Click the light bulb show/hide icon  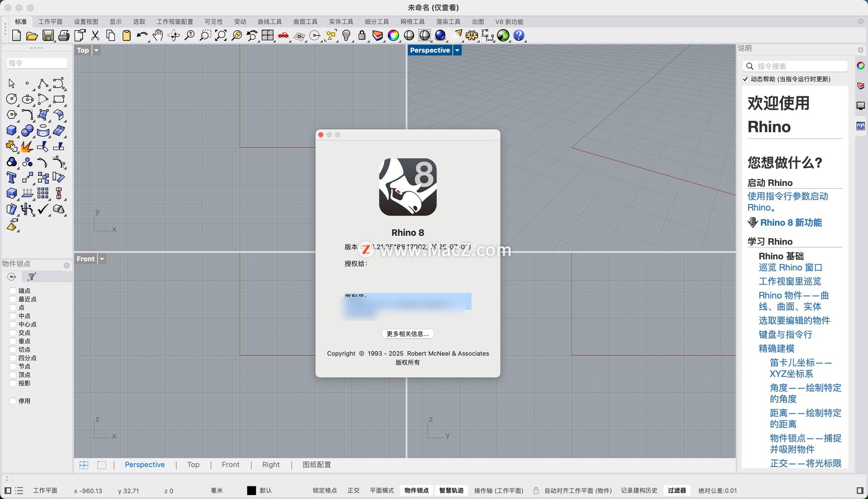point(346,35)
